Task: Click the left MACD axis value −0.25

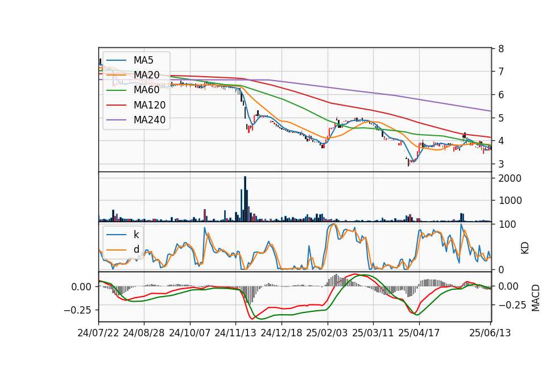Action: 78,310
